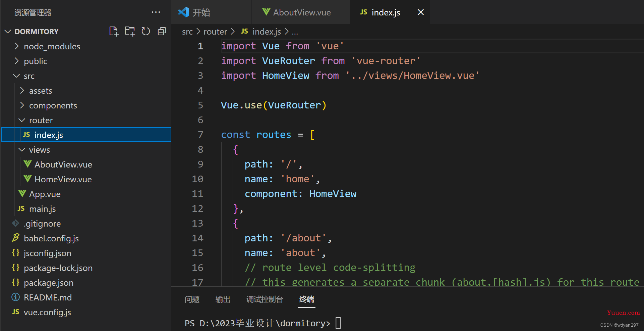Viewport: 644px width, 331px height.
Task: Click the New Folder icon in explorer header
Action: pyautogui.click(x=130, y=32)
